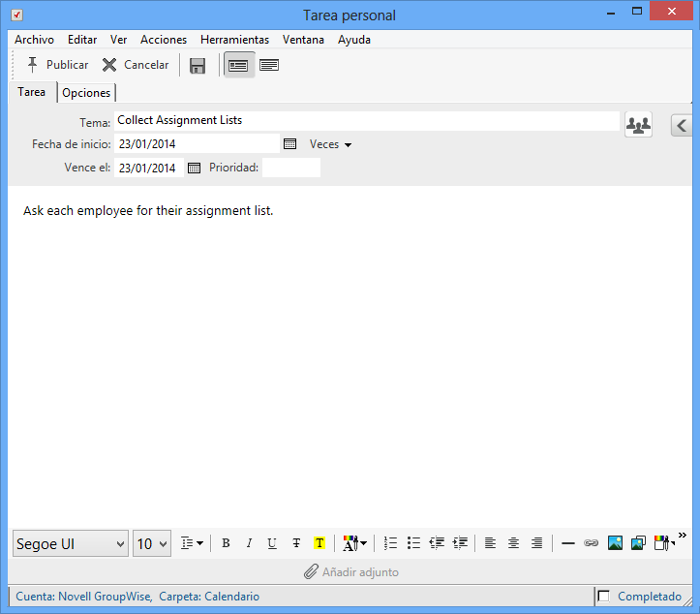This screenshot has height=614, width=700.
Task: Open the Segoe UI font dropdown
Action: [71, 543]
